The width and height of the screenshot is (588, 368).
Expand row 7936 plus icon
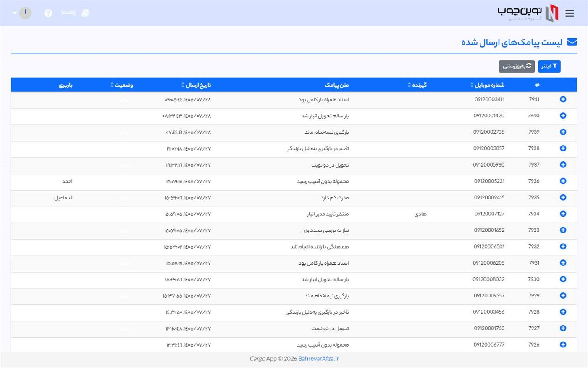(563, 181)
